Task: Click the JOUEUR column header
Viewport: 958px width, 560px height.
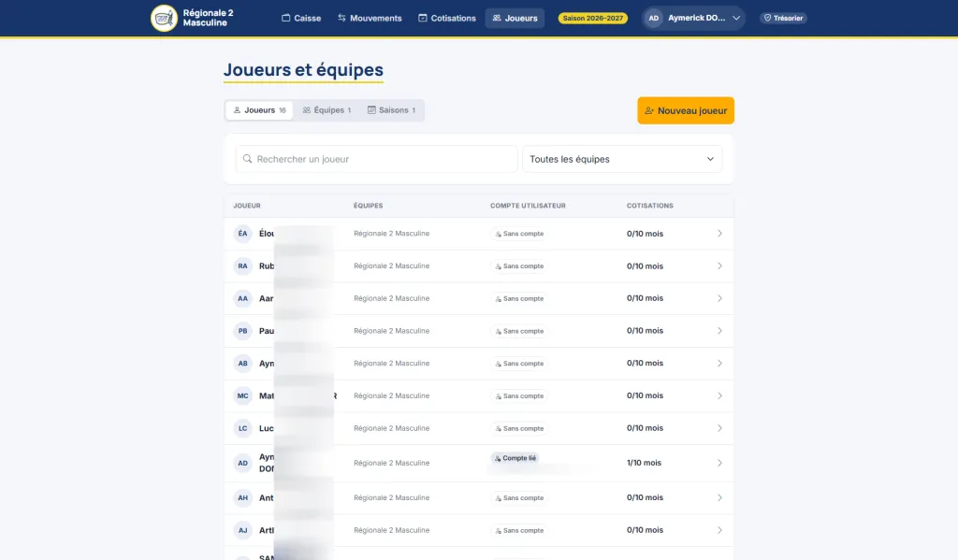Action: click(x=247, y=206)
